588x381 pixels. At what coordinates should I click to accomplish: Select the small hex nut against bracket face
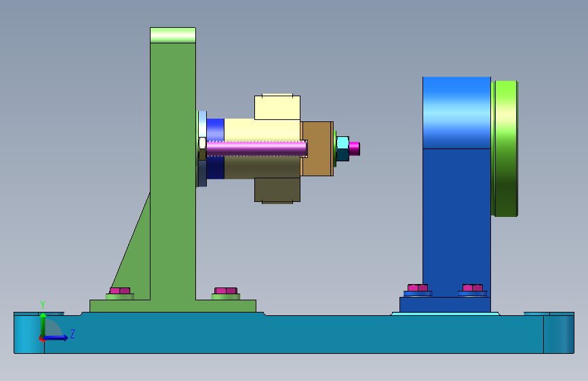202,149
